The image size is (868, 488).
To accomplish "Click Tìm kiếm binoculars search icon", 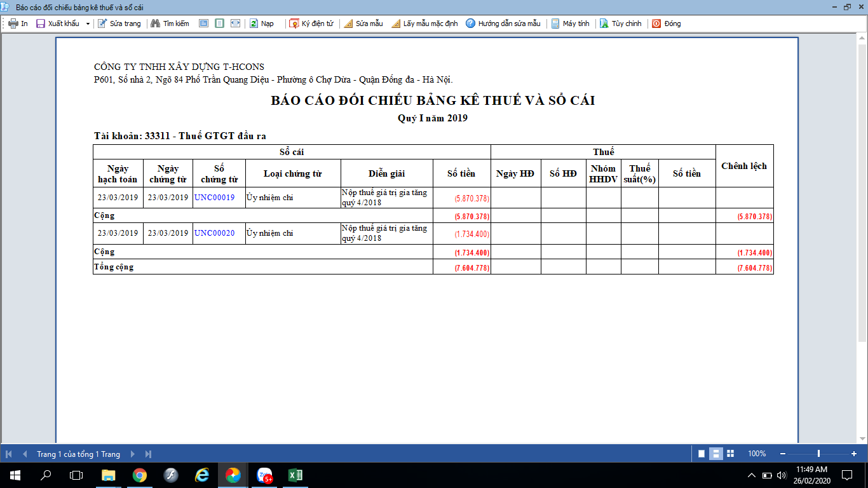I will tap(154, 24).
